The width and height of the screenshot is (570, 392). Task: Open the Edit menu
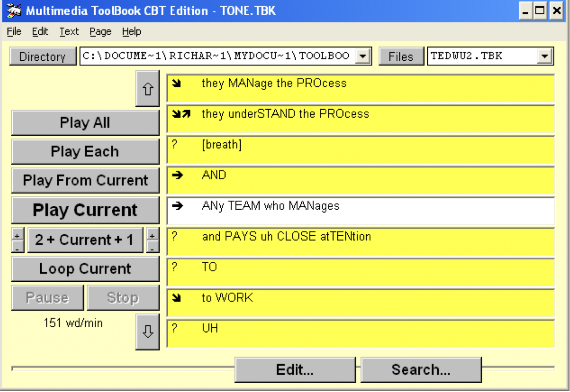tap(40, 31)
